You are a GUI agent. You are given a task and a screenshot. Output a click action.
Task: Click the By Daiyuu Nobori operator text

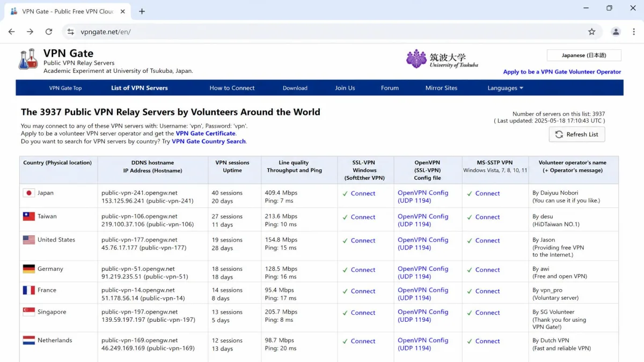555,193
